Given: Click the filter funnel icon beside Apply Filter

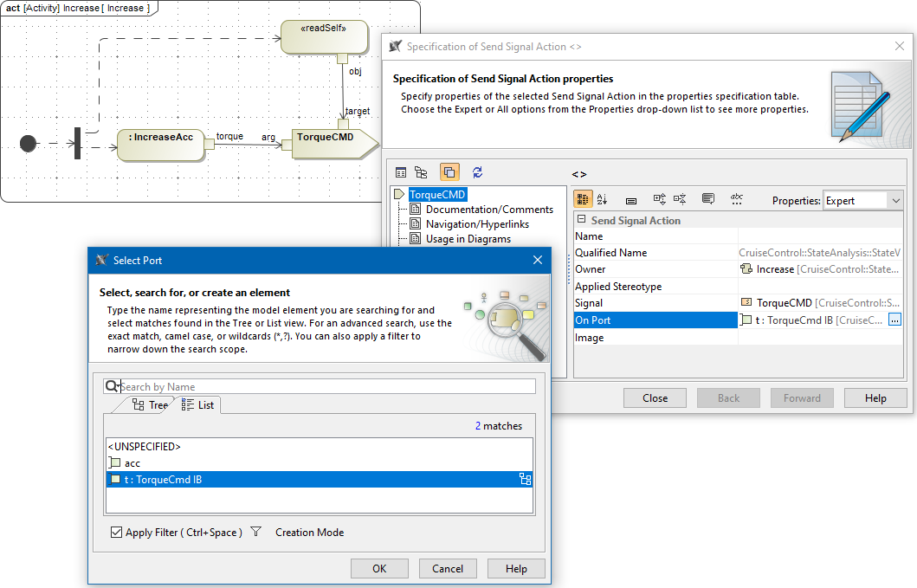Looking at the screenshot, I should (255, 533).
